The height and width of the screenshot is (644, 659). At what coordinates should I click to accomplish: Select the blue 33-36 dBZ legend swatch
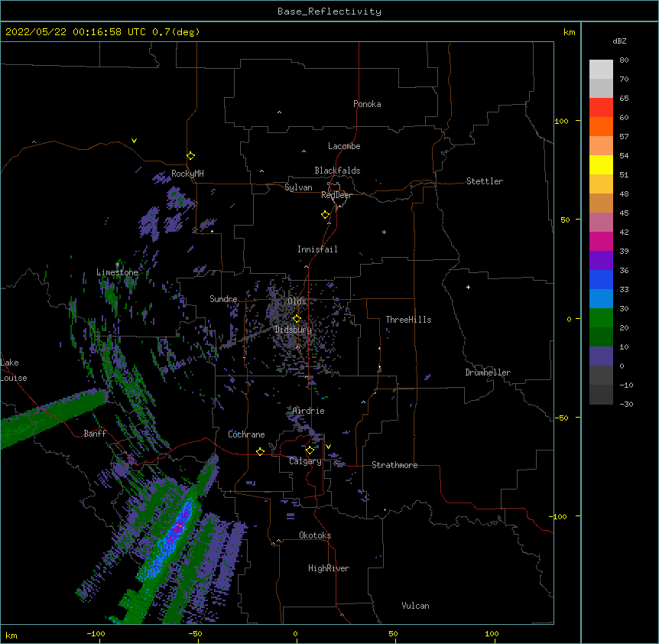point(601,279)
